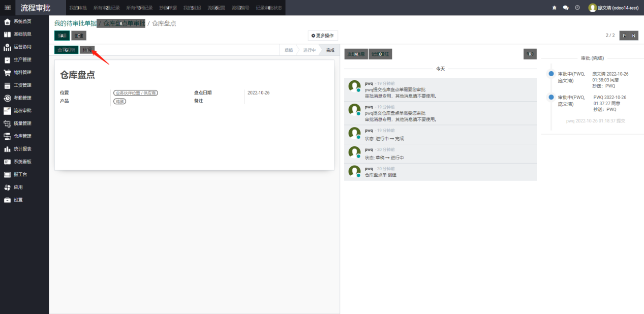Open the activities clock icon

[577, 8]
